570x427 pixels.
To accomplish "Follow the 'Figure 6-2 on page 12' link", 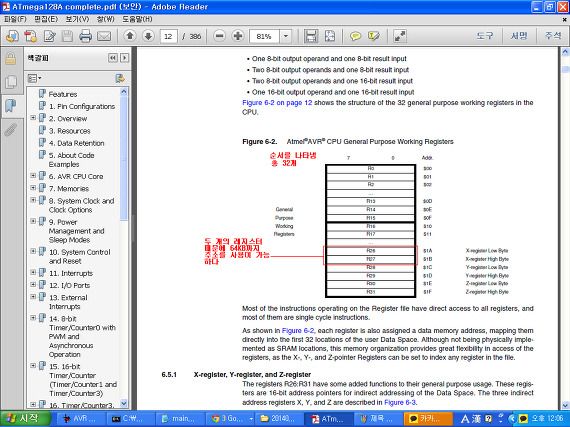I will 277,103.
